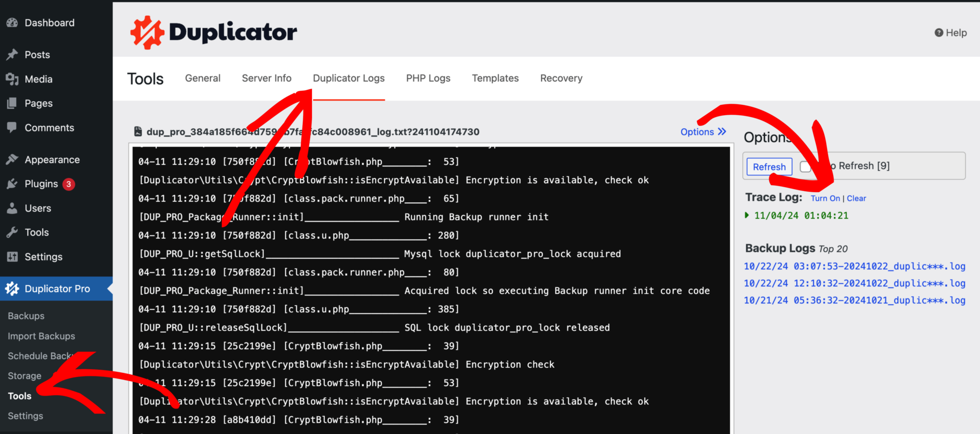The image size is (980, 434).
Task: Click the Refresh button
Action: click(768, 167)
